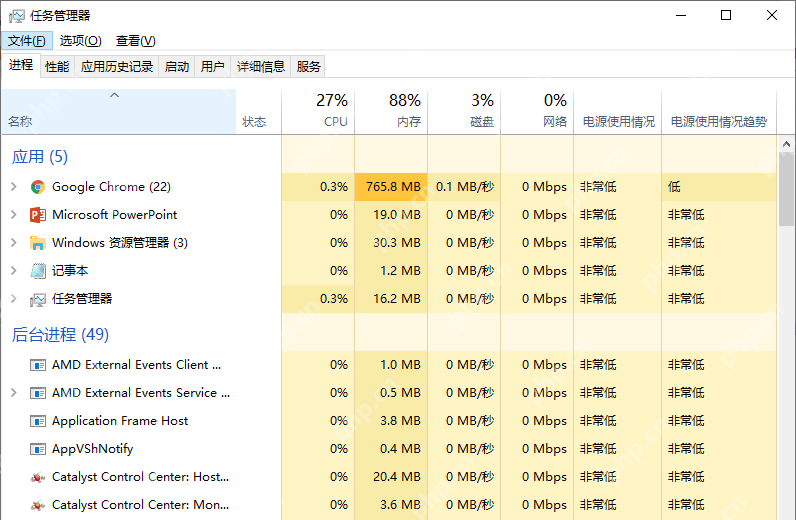This screenshot has height=520, width=796.
Task: Click the Windows 资源管理器 folder icon
Action: point(38,243)
